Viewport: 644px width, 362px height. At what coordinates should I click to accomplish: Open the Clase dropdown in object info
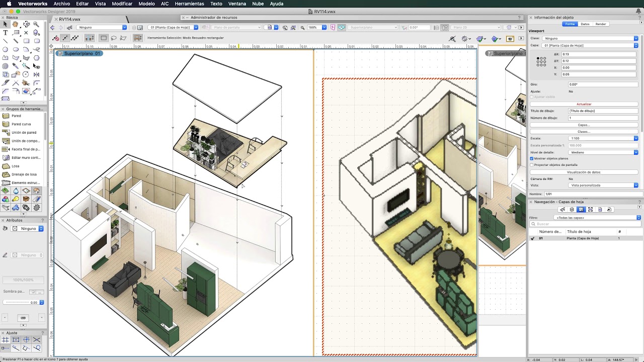591,38
